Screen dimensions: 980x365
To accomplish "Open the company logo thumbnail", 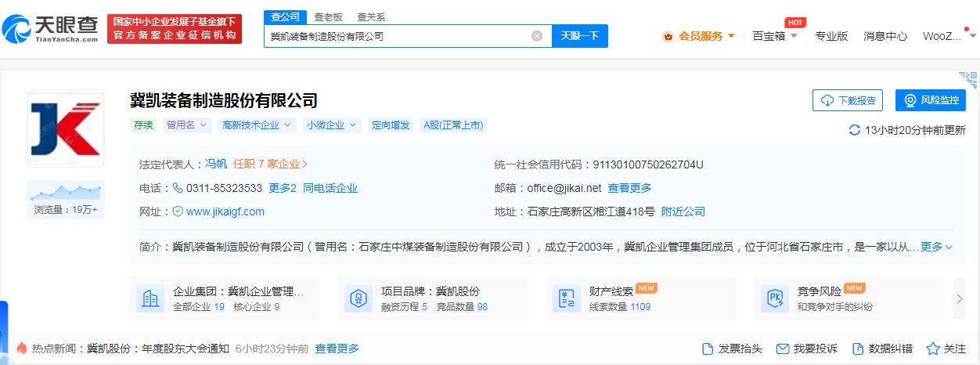I will (x=66, y=129).
